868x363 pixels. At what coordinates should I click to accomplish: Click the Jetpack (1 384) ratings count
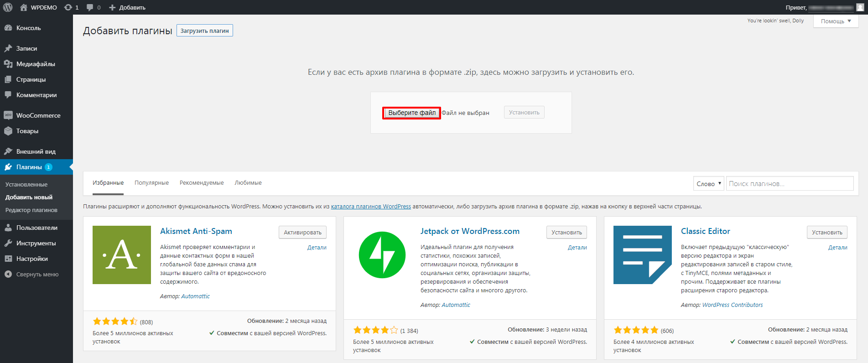409,331
